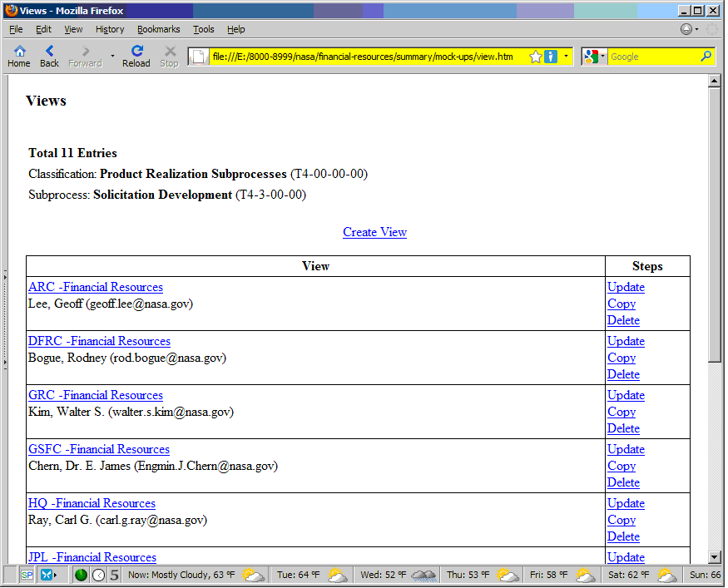Click the number 5 status icon
This screenshot has height=588, width=728.
(x=114, y=575)
